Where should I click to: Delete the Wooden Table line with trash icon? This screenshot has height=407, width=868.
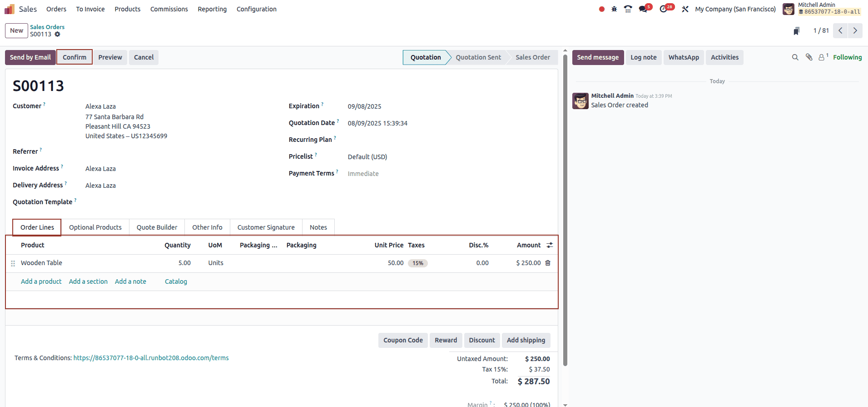(548, 263)
